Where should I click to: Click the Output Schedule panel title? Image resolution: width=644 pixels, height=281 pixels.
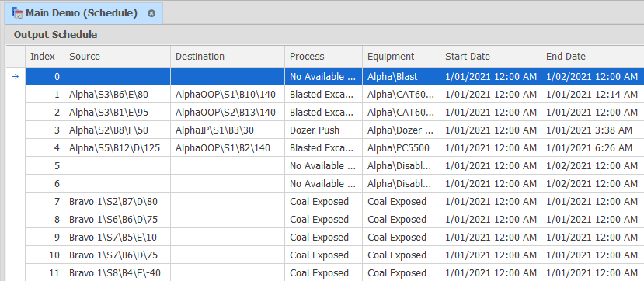click(x=55, y=35)
